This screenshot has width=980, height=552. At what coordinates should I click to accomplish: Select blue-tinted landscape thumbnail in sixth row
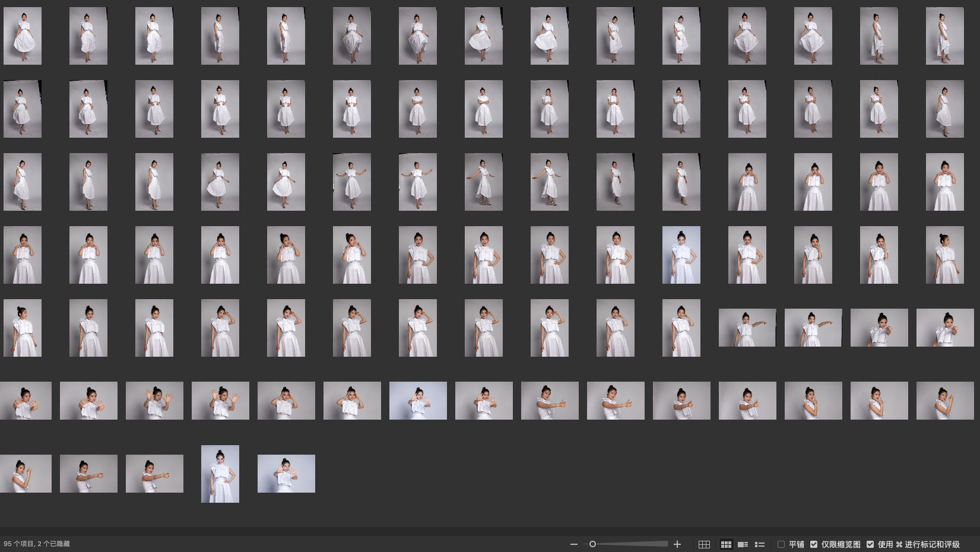[x=418, y=401]
